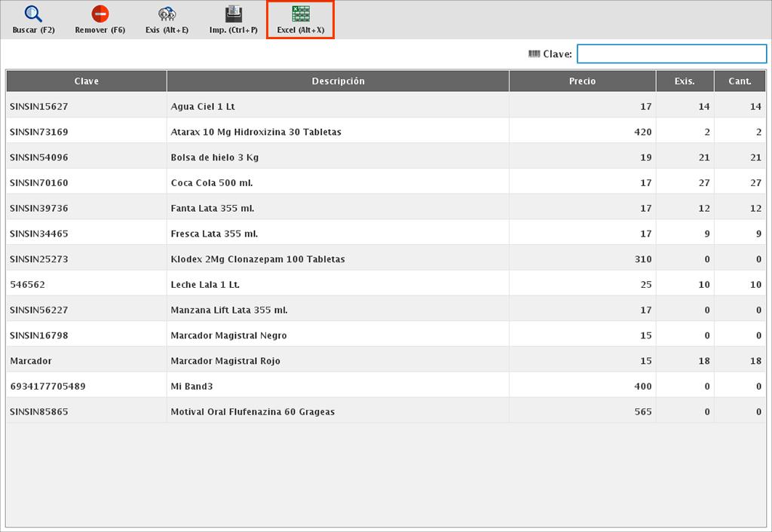Click the Buscar magnifier icon
Screen dimensions: 772x532
tap(33, 14)
